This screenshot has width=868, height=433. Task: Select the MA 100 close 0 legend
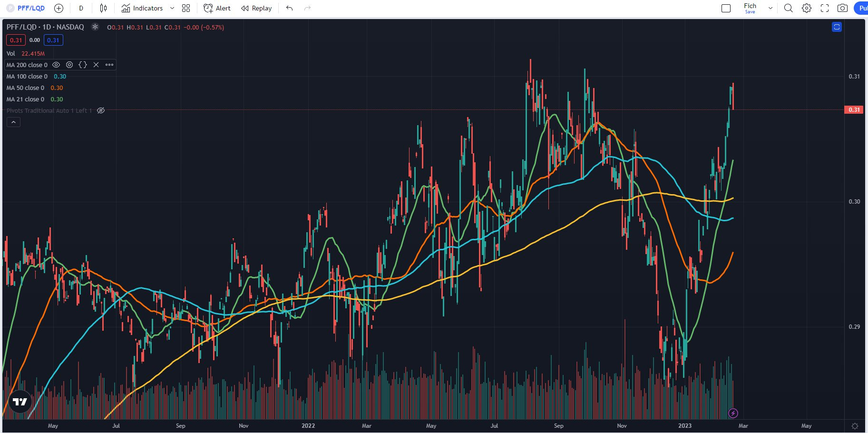27,77
